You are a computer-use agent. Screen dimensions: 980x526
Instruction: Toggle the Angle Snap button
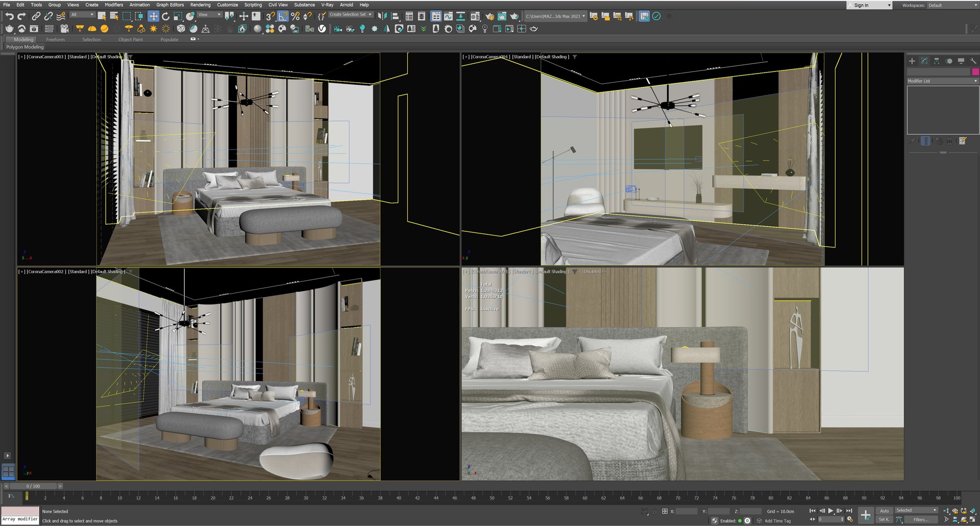pyautogui.click(x=283, y=16)
